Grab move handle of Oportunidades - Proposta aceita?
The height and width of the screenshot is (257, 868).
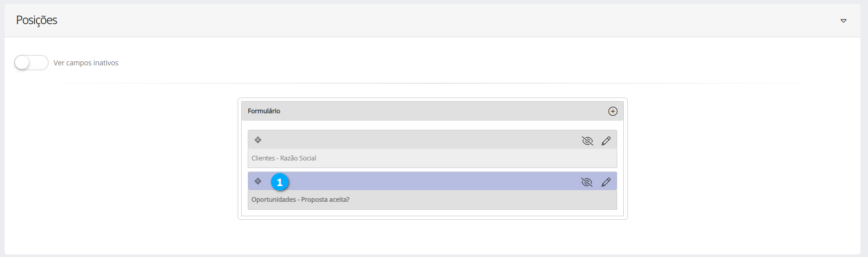[258, 181]
